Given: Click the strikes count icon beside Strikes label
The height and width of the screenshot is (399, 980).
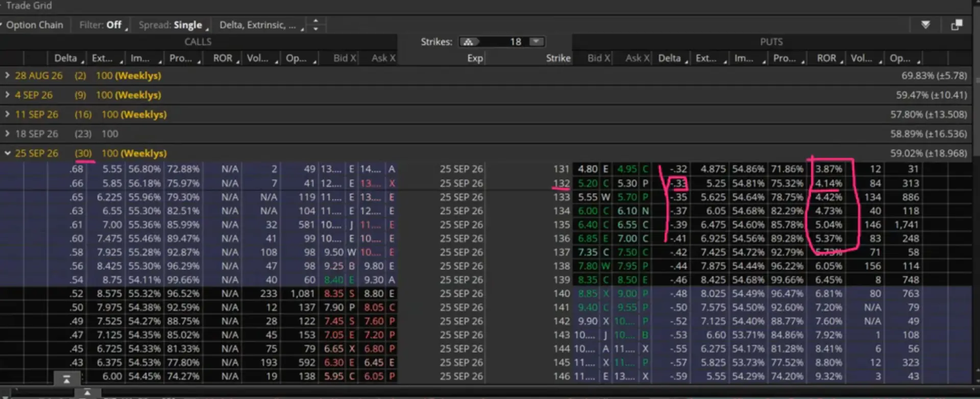Looking at the screenshot, I should click(x=469, y=42).
